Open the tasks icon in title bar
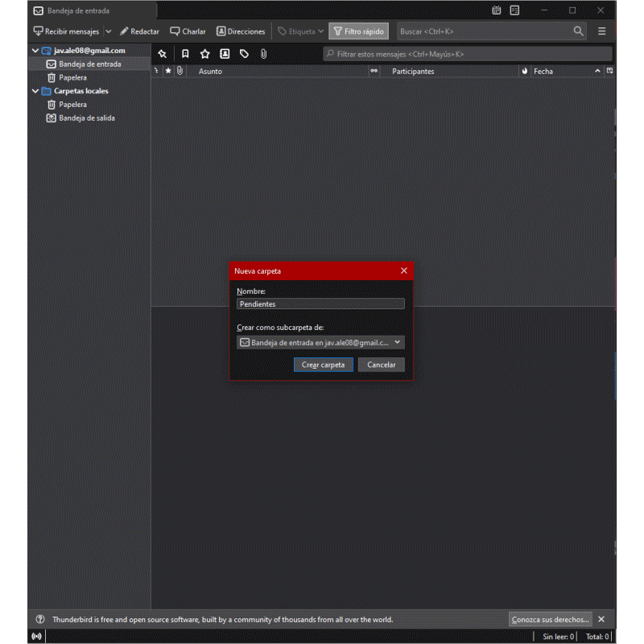Viewport: 644px width, 644px height. point(514,10)
